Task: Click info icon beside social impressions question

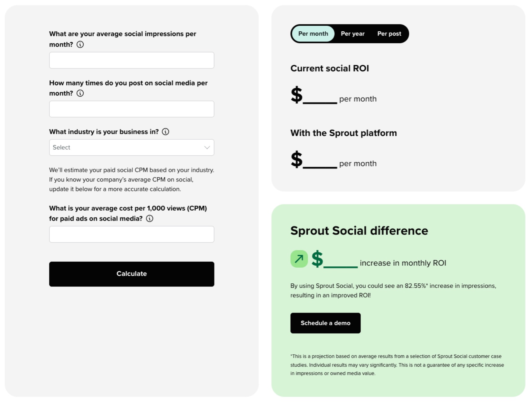Action: coord(80,45)
